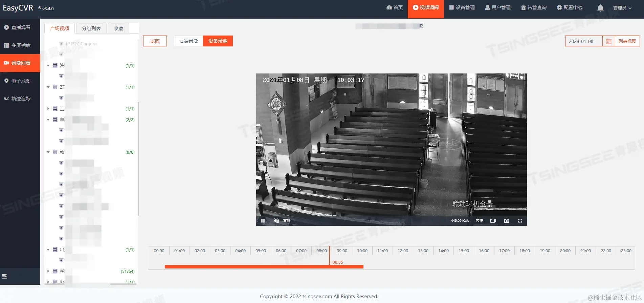
Task: Click the EasyCVR logo
Action: (18, 8)
